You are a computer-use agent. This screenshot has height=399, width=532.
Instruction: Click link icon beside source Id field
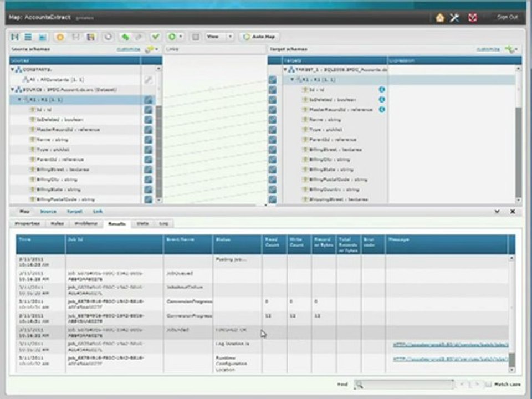point(149,110)
